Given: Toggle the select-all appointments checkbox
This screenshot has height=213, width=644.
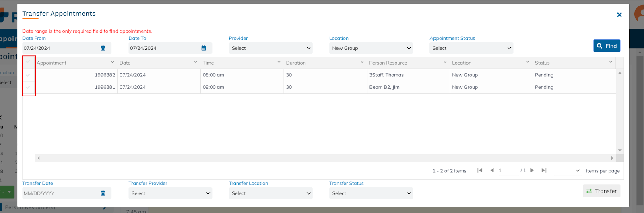Looking at the screenshot, I should pyautogui.click(x=28, y=62).
